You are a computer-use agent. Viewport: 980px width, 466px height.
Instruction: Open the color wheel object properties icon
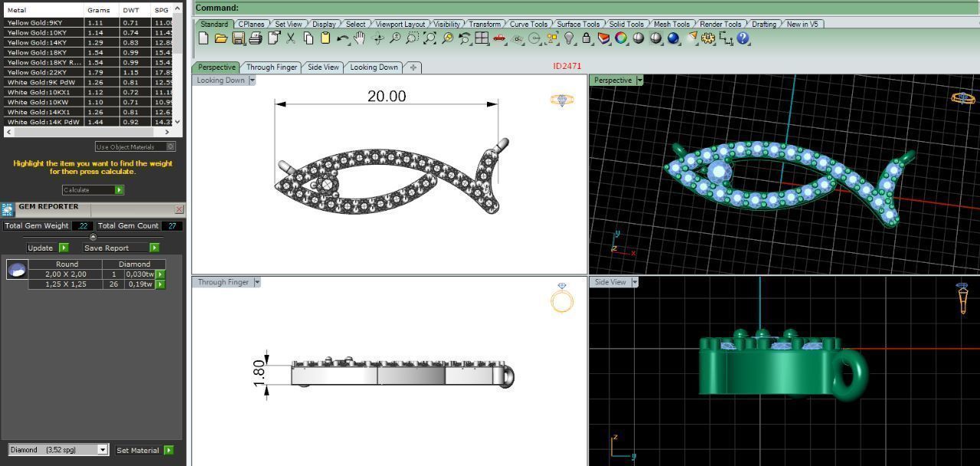coord(620,38)
